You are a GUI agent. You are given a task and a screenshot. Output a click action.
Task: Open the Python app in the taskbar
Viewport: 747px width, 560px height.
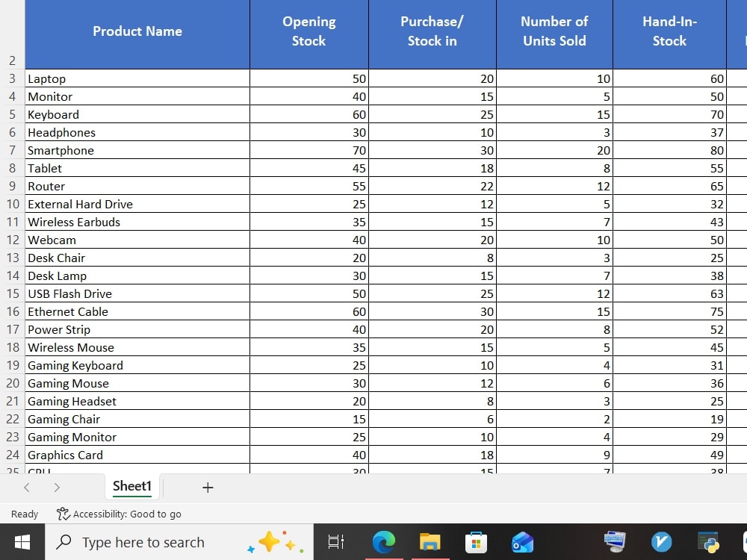point(708,542)
